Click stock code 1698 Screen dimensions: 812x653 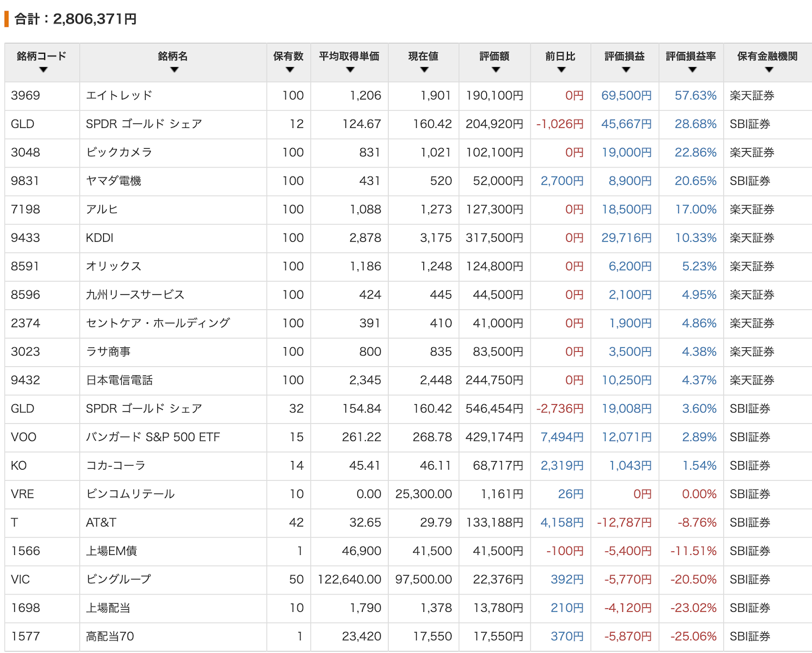pyautogui.click(x=25, y=607)
